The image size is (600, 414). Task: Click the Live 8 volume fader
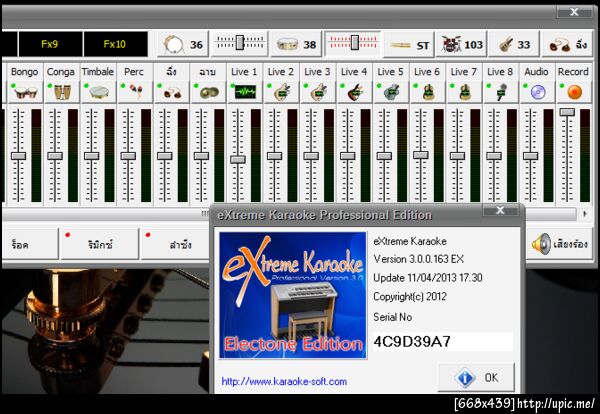pos(494,156)
